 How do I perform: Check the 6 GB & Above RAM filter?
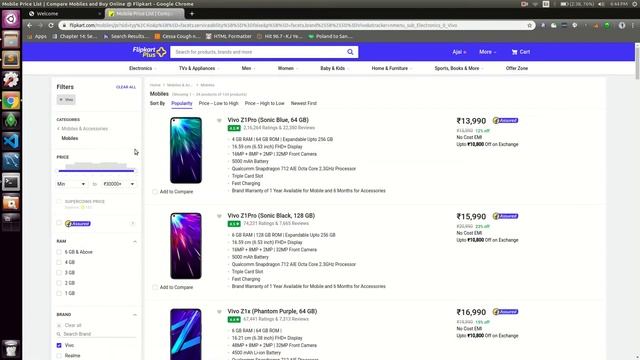pyautogui.click(x=59, y=252)
